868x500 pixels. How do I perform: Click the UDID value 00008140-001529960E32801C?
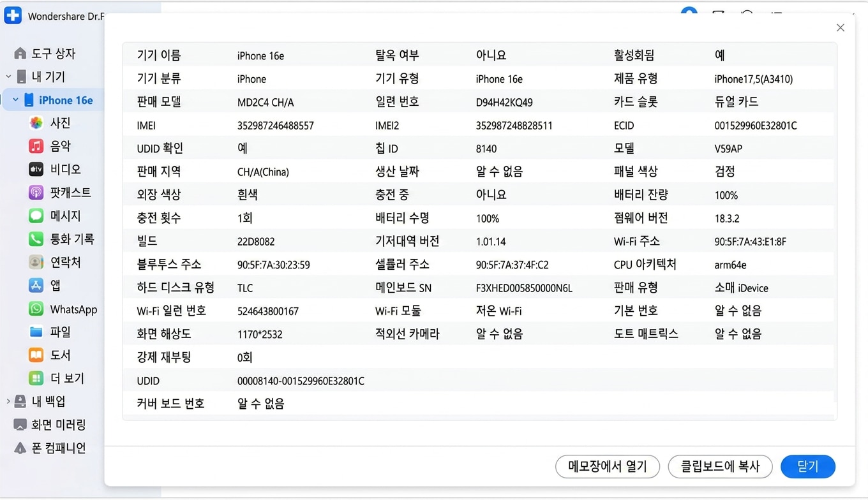pos(301,381)
